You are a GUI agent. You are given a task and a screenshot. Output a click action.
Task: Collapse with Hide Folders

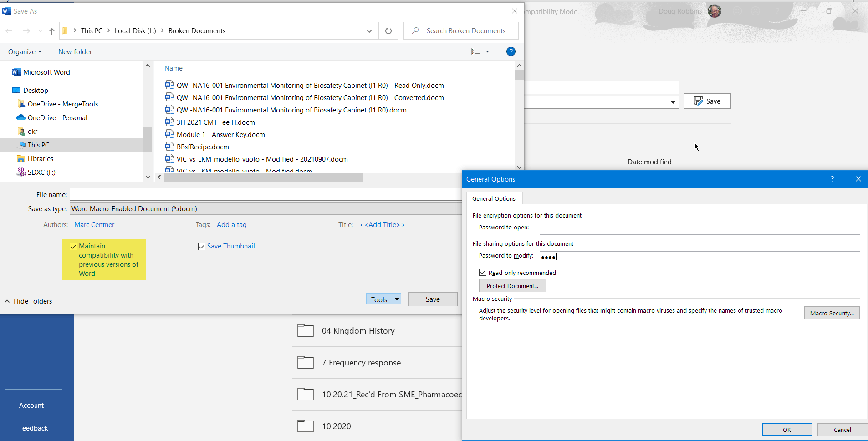pyautogui.click(x=28, y=301)
